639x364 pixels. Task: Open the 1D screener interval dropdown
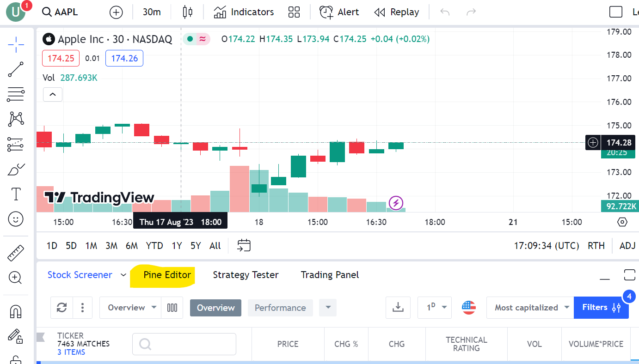pos(435,308)
